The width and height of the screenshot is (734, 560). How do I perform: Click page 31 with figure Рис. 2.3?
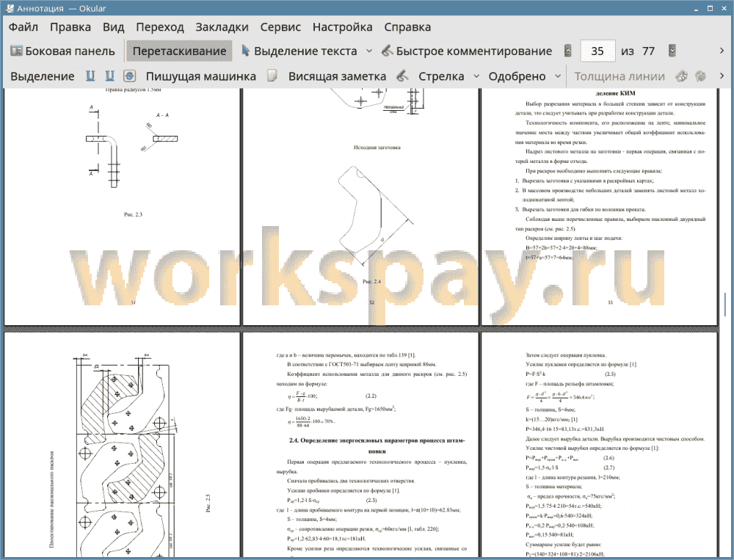122,206
